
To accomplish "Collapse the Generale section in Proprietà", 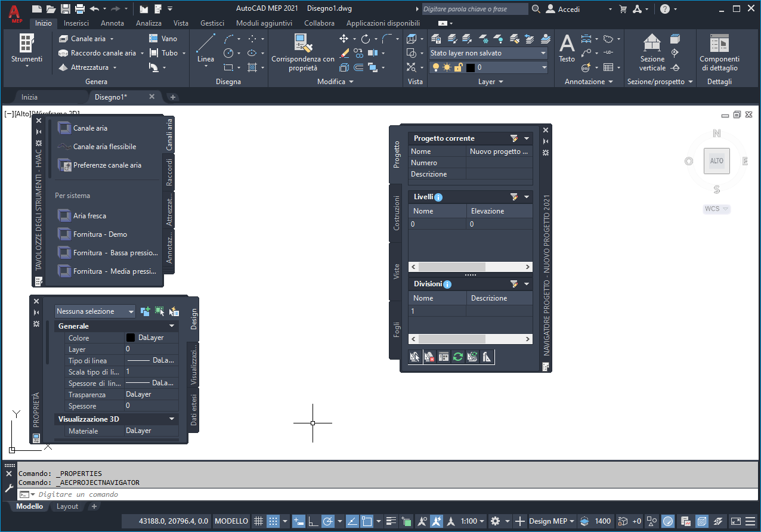I will pyautogui.click(x=172, y=326).
